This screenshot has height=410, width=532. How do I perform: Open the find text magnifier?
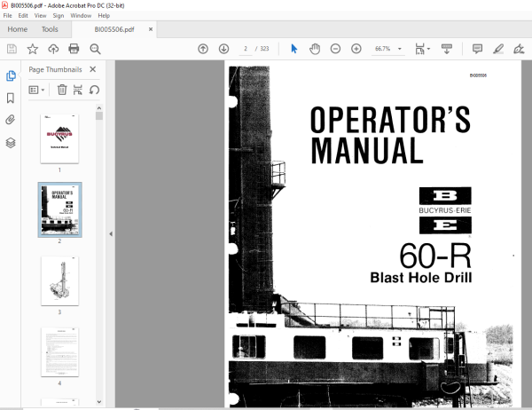pyautogui.click(x=95, y=49)
